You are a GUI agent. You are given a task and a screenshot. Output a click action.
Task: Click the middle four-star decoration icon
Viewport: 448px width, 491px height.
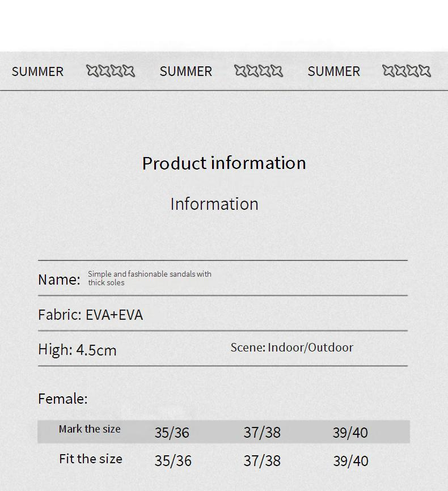click(259, 71)
